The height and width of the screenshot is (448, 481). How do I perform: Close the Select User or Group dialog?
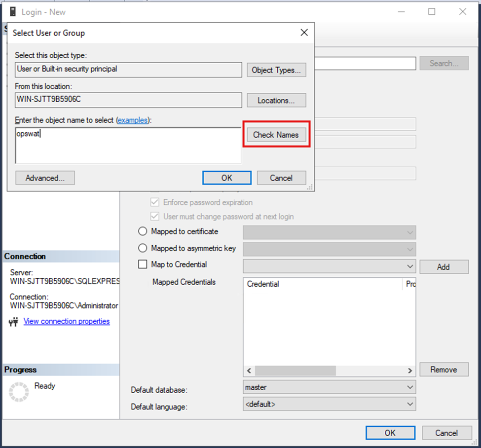tap(304, 33)
